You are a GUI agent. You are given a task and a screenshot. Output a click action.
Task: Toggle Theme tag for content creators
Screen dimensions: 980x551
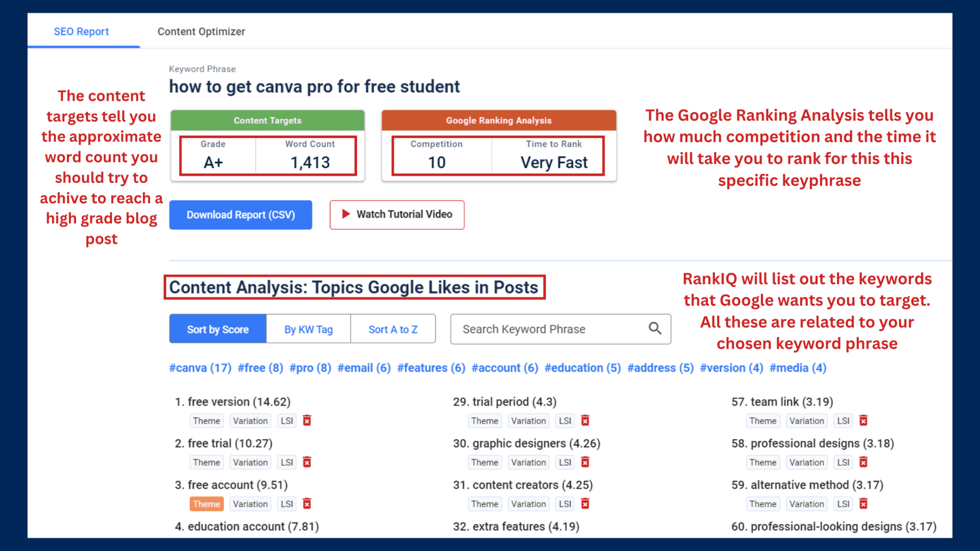pyautogui.click(x=485, y=504)
